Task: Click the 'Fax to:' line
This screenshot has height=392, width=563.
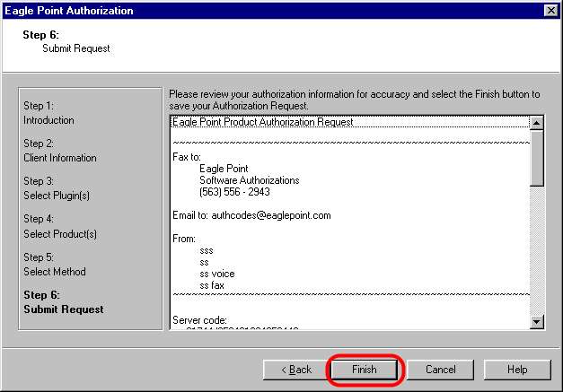Action: 187,157
